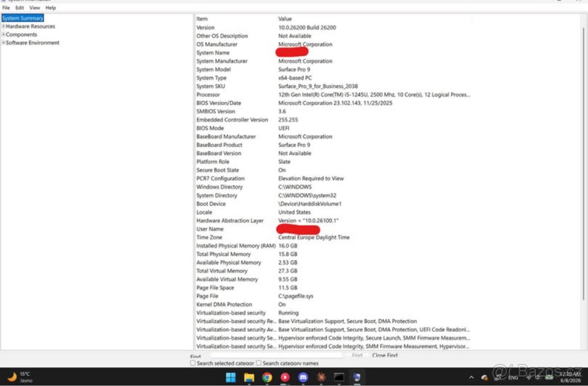Open the red media player taskbar icon
This screenshot has width=588, height=386.
[285, 377]
